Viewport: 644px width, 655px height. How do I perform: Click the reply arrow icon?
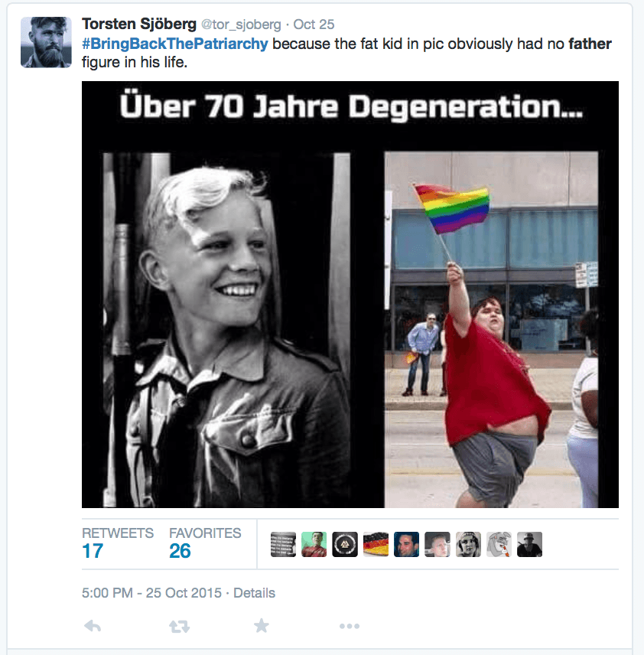[93, 626]
